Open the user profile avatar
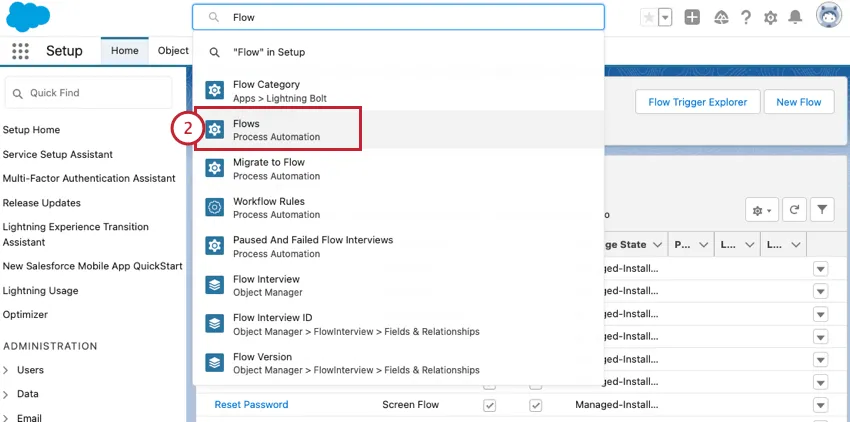Screen dimensions: 850x422 (x=829, y=17)
